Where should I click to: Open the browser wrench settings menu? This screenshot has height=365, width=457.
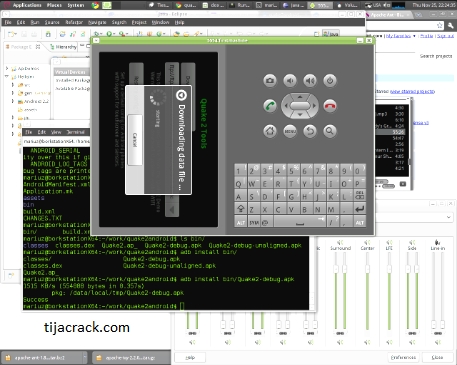(451, 25)
